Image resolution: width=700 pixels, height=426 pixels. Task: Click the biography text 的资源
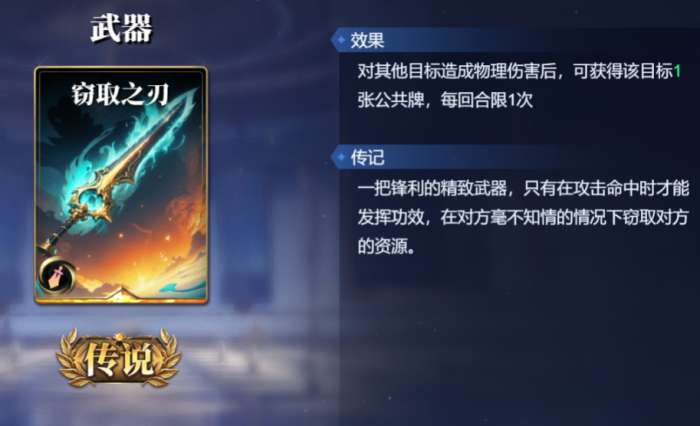click(x=386, y=246)
